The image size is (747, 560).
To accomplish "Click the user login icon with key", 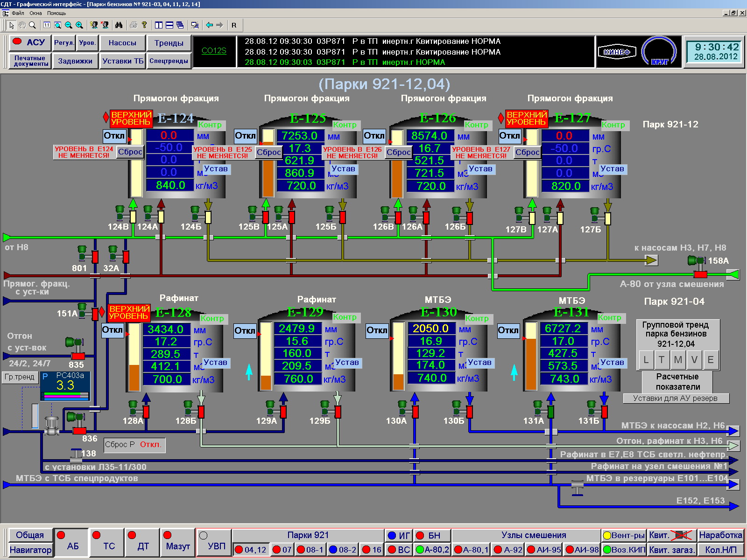I will point(94,25).
